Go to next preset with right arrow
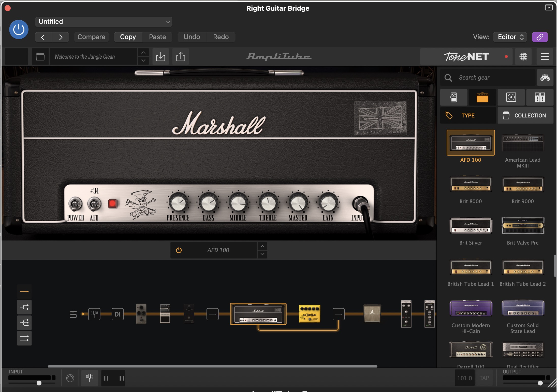 [x=61, y=37]
